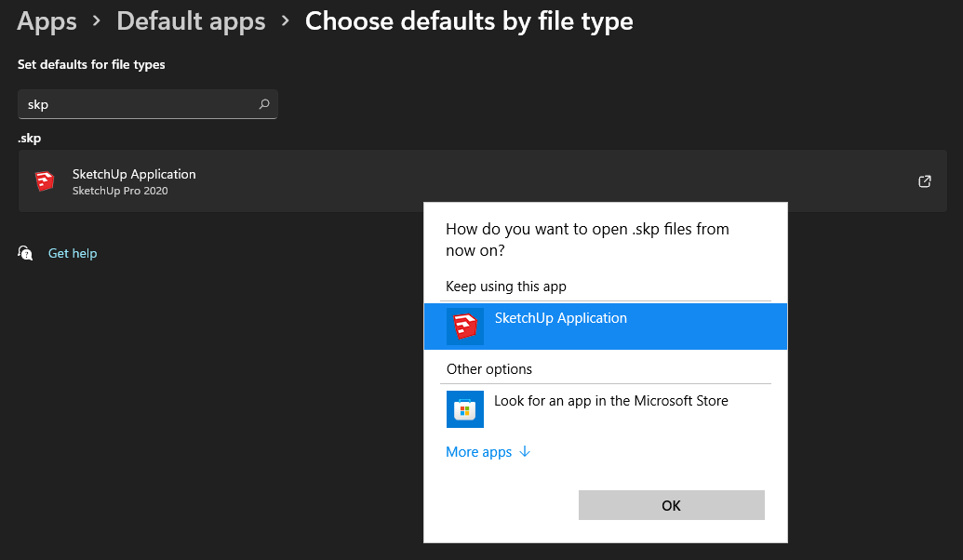Click the SketchUp icon in the .skp row

(44, 181)
